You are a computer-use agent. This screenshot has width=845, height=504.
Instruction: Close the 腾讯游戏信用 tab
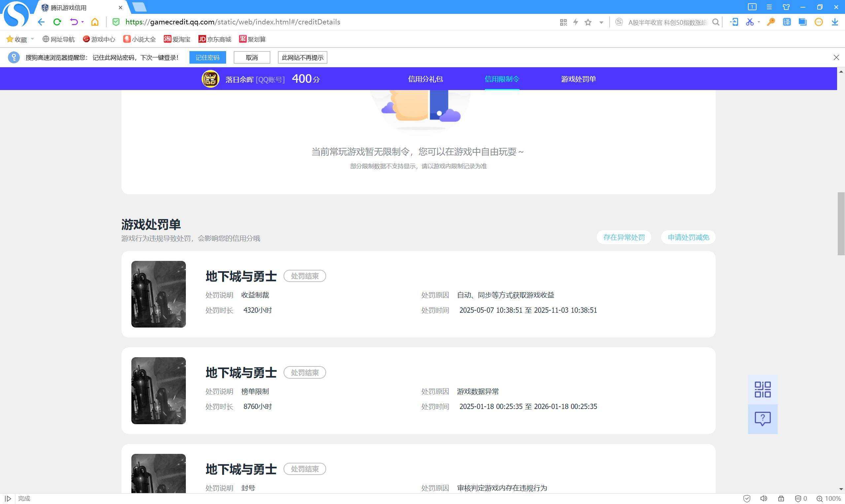pos(120,8)
